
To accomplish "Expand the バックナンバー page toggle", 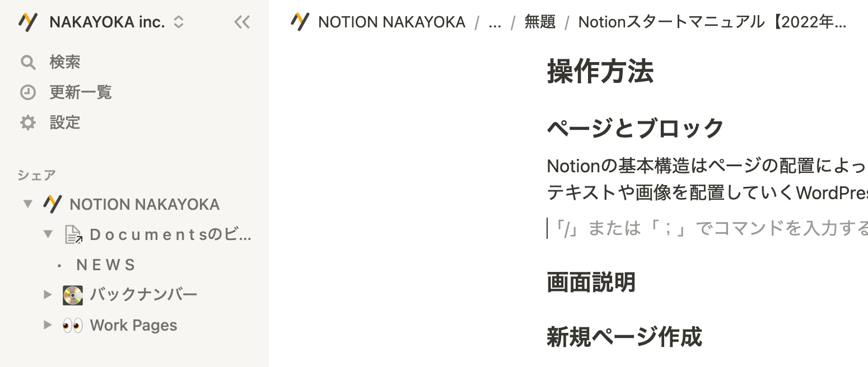I will pos(48,295).
